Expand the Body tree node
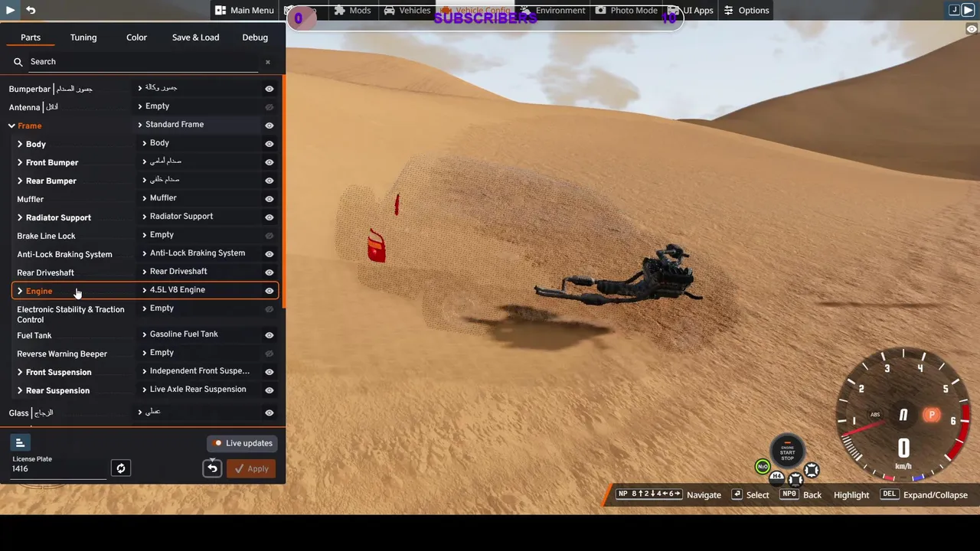This screenshot has height=551, width=980. tap(20, 144)
